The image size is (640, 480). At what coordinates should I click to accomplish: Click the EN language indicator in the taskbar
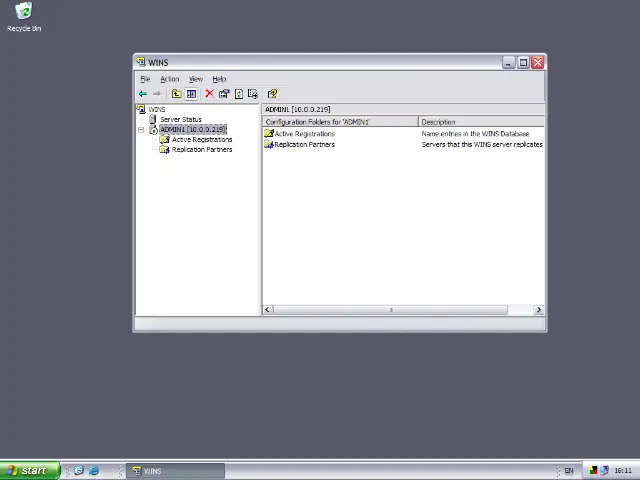[569, 471]
